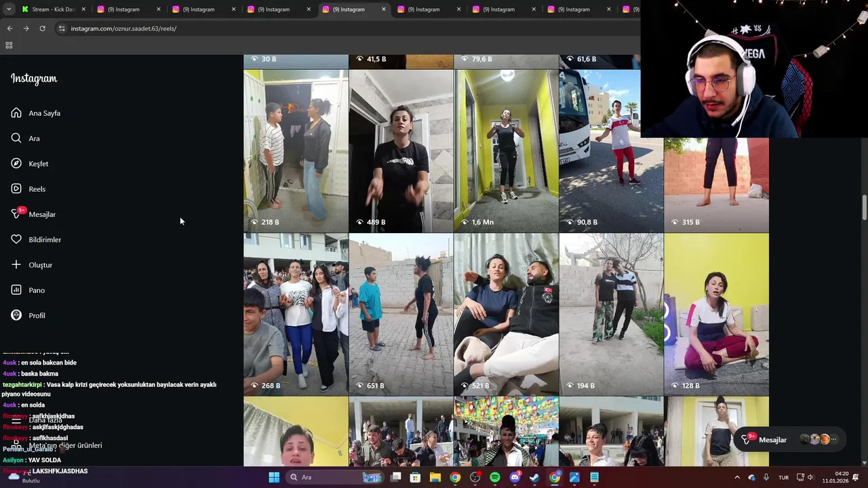The width and height of the screenshot is (868, 488).
Task: Open Photos app icon in taskbar
Action: 574,477
